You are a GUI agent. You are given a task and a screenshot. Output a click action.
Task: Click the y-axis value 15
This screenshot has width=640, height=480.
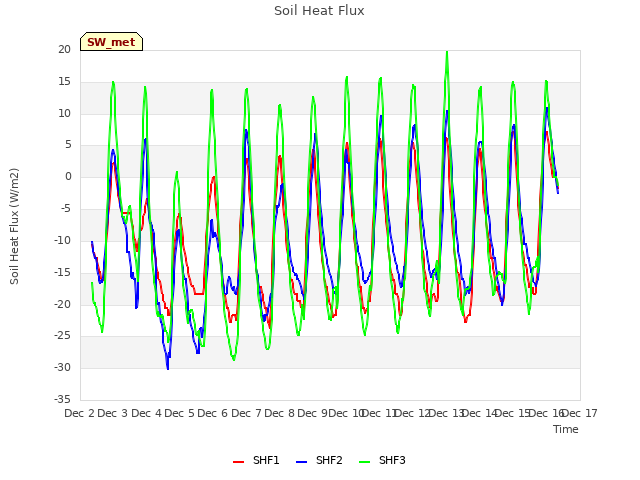[x=64, y=81]
